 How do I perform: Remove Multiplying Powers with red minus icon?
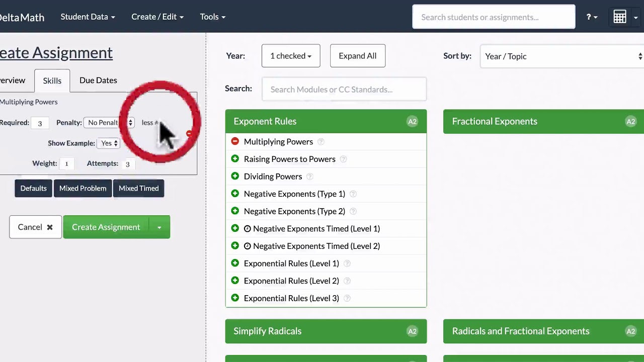coord(235,142)
